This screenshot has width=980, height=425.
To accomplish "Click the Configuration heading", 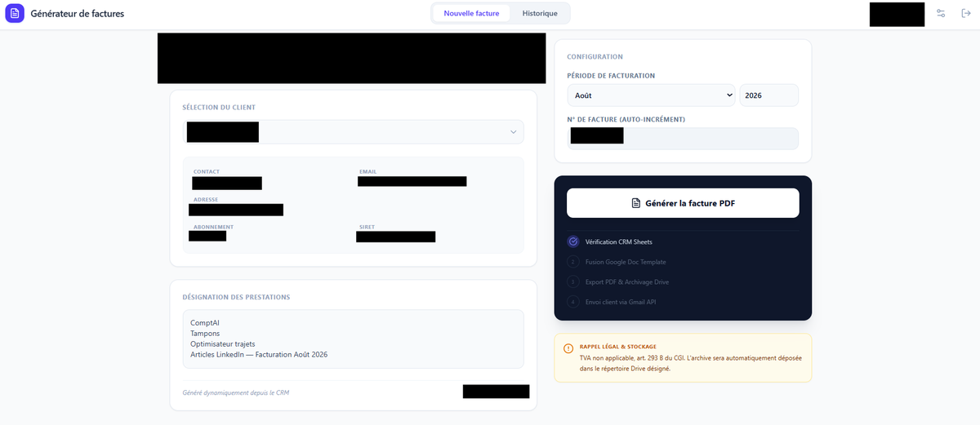I will 595,57.
